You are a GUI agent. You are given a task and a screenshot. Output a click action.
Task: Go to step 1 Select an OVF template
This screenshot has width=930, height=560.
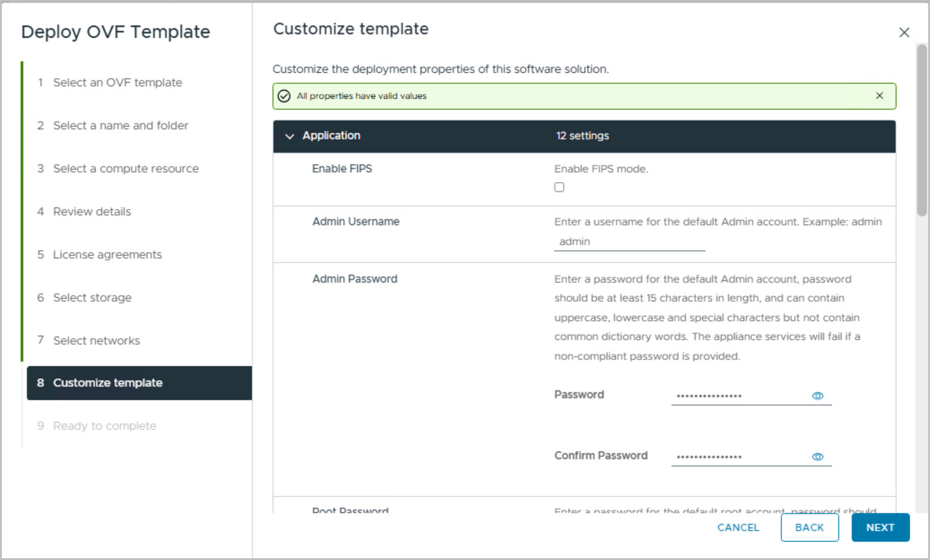[117, 82]
